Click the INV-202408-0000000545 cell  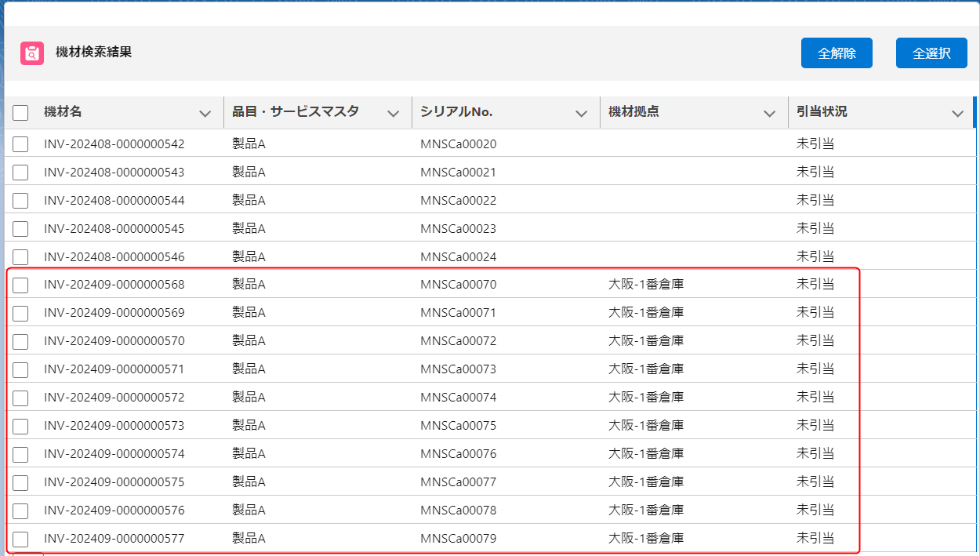[114, 229]
